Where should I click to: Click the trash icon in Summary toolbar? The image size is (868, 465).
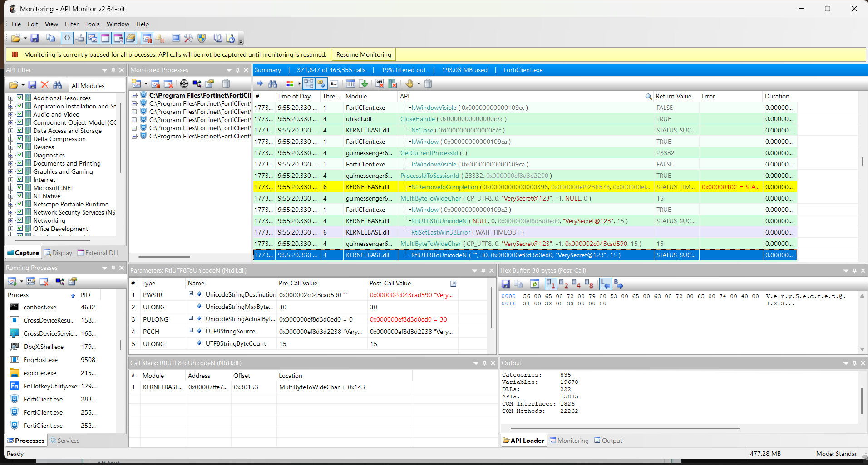coord(428,83)
